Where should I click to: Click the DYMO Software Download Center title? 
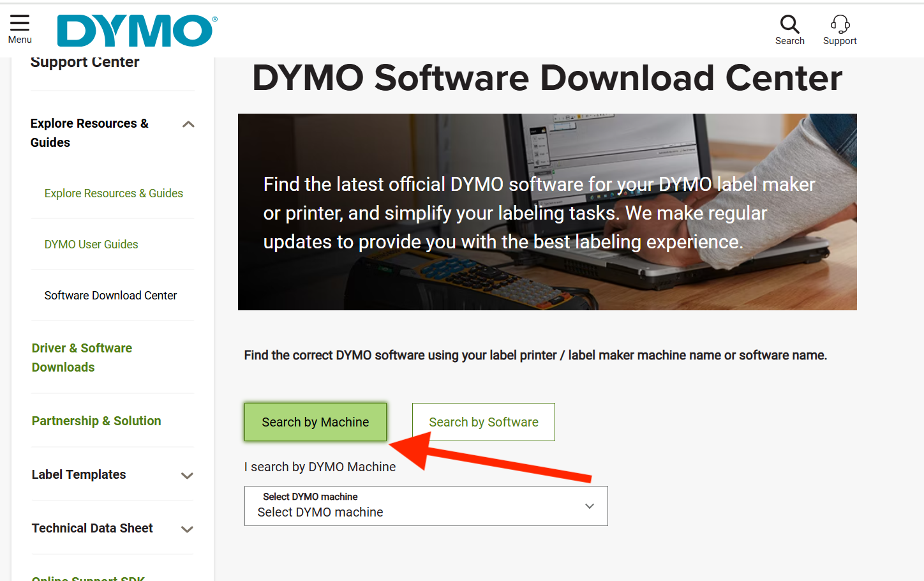pyautogui.click(x=548, y=78)
